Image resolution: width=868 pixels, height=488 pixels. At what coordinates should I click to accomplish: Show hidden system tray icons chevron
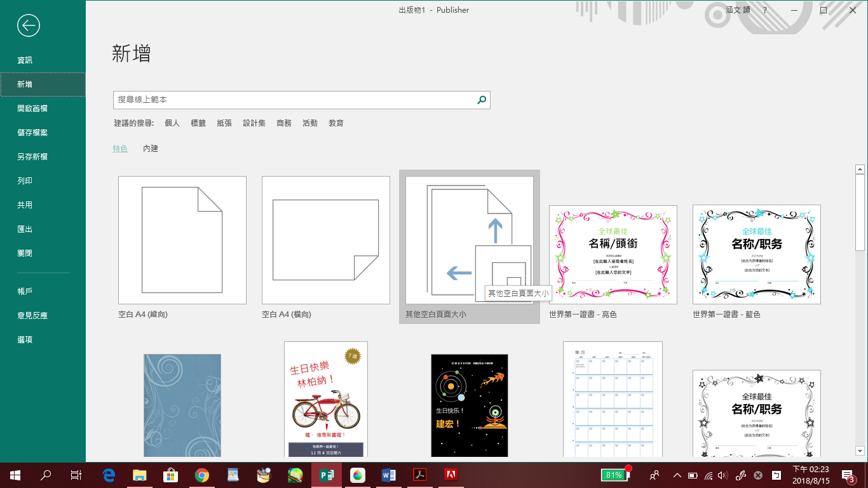[677, 475]
